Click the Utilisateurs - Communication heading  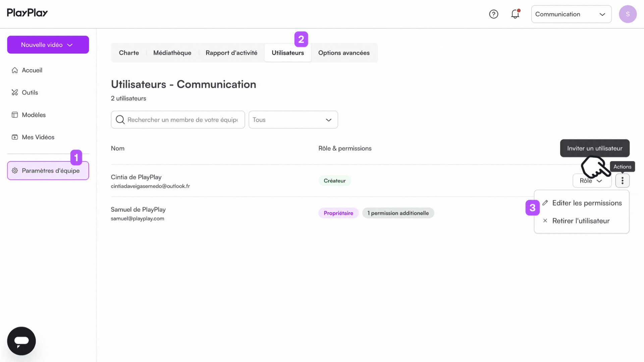pyautogui.click(x=183, y=84)
